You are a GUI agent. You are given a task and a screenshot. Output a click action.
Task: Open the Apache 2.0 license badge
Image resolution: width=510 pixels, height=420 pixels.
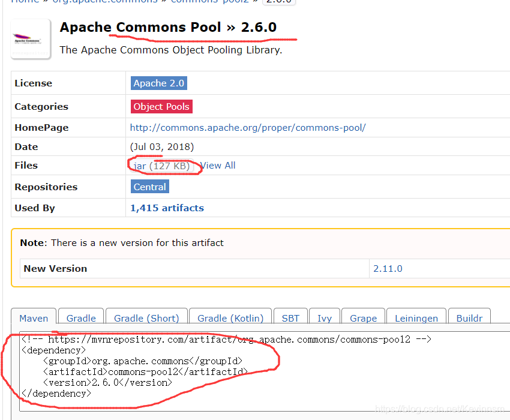[x=159, y=83]
